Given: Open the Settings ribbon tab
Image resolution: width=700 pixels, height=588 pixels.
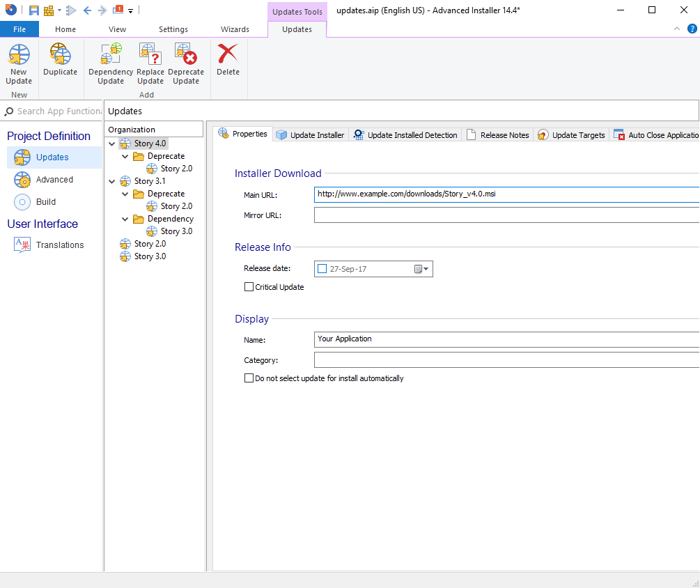Looking at the screenshot, I should (x=173, y=29).
